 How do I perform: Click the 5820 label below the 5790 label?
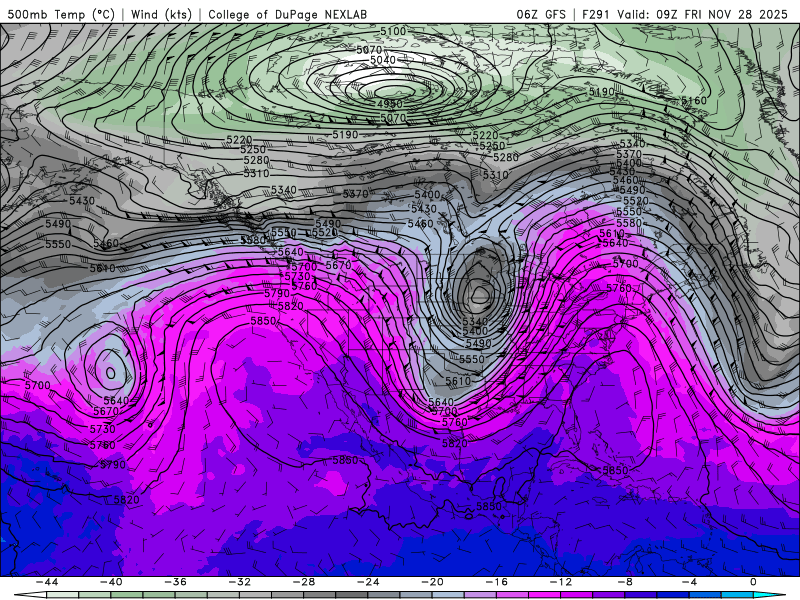(127, 500)
